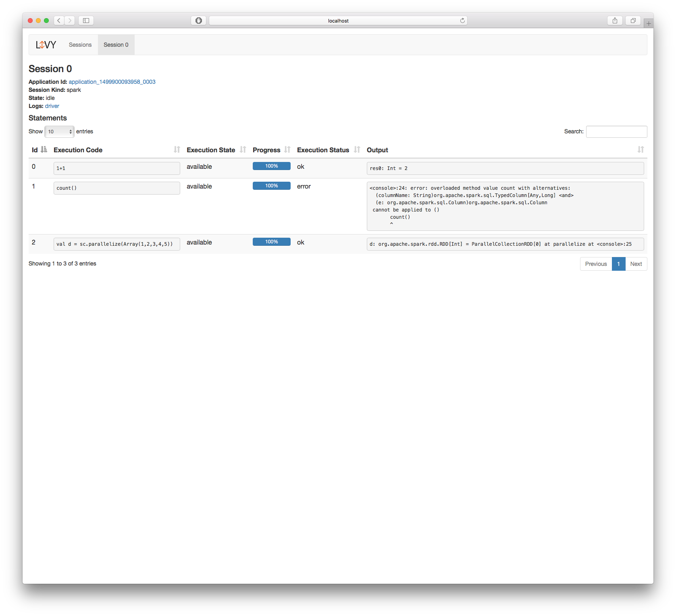
Task: Click the Execution Status header label
Action: 323,150
